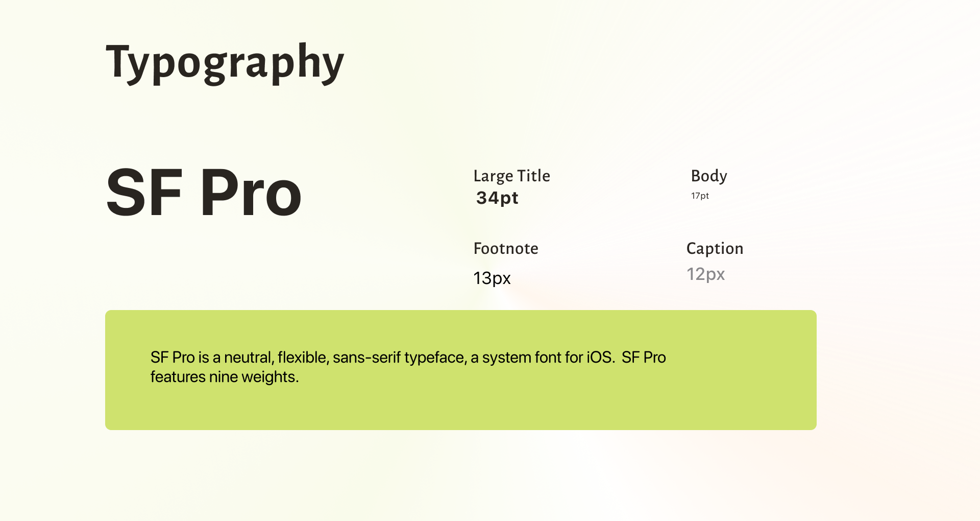The image size is (980, 521).
Task: Click the Body style label
Action: (708, 176)
